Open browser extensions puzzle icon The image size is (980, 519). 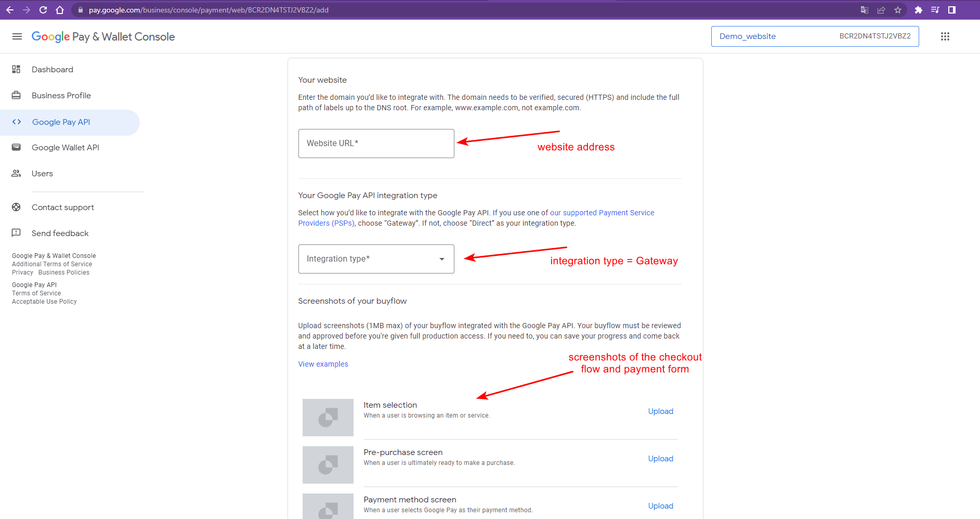[918, 10]
